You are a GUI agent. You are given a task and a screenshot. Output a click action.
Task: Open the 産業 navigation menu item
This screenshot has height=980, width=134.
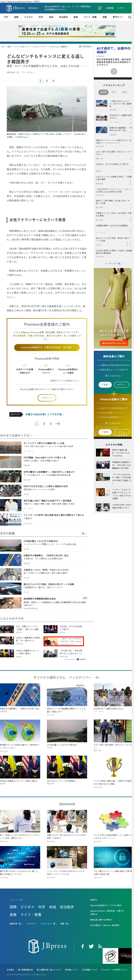coord(76,17)
